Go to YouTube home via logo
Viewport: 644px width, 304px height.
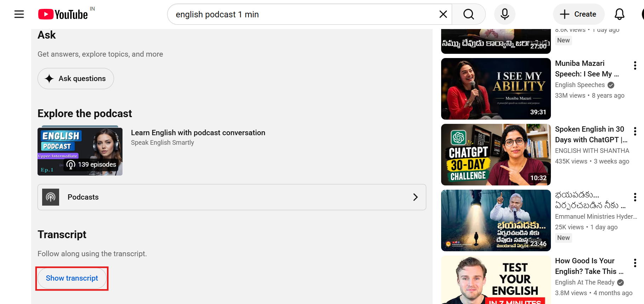pyautogui.click(x=63, y=14)
